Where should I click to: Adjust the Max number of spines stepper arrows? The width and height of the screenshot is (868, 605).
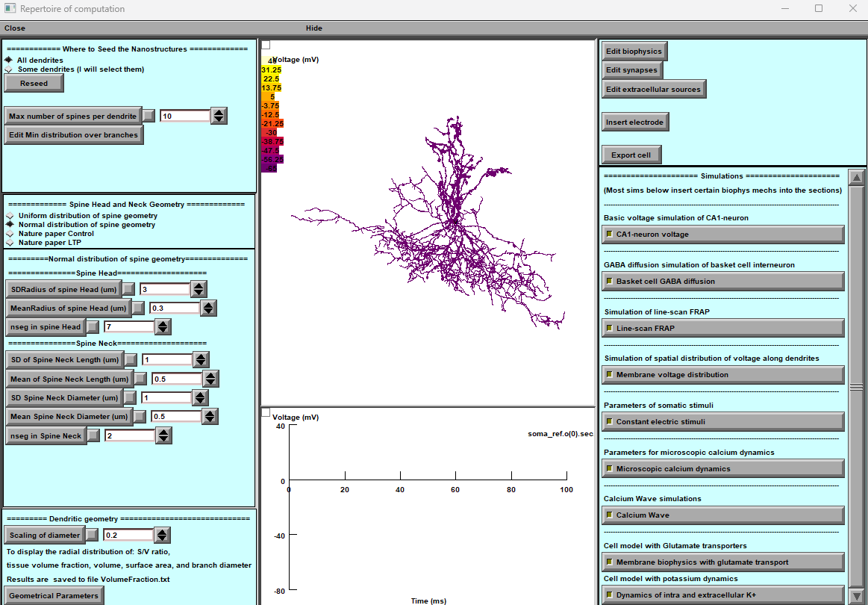(x=219, y=116)
